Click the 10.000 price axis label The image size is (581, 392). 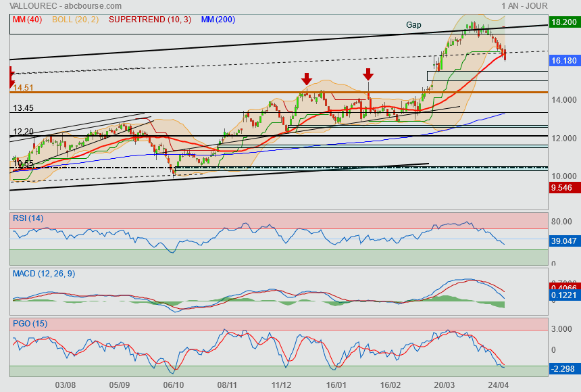point(564,176)
